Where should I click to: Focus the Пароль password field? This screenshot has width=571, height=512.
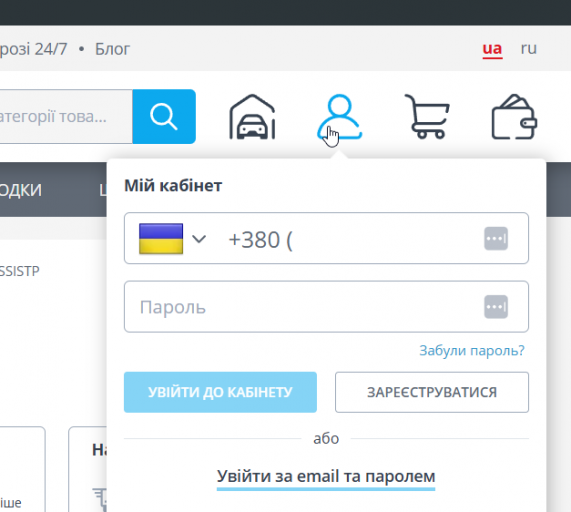pos(326,307)
